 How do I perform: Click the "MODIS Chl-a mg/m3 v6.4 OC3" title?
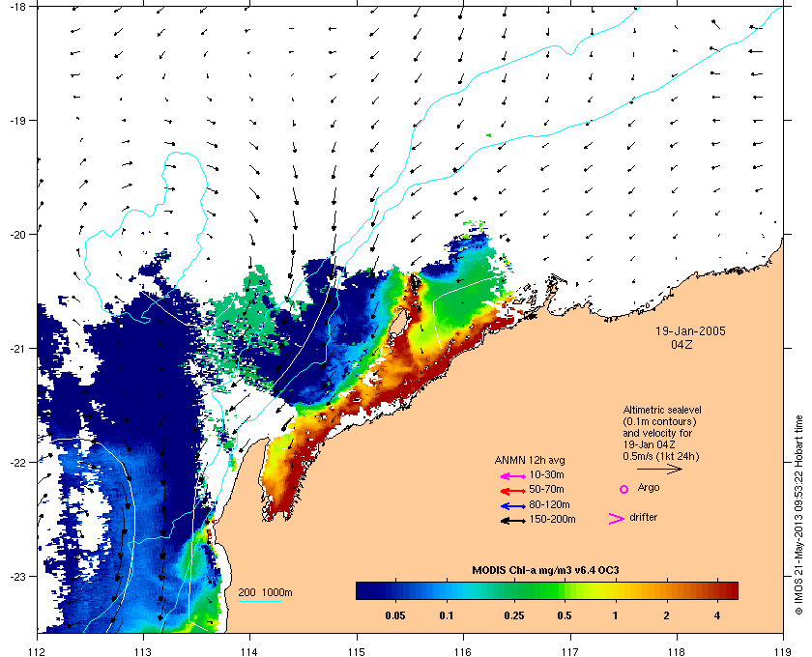point(545,571)
